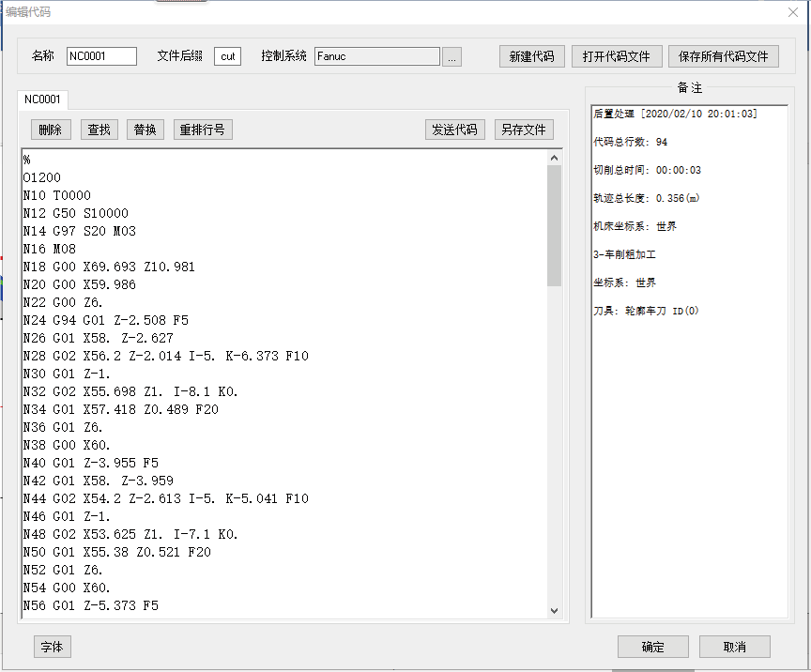Click the 新建代码 button
This screenshot has height=672, width=811.
[x=531, y=56]
